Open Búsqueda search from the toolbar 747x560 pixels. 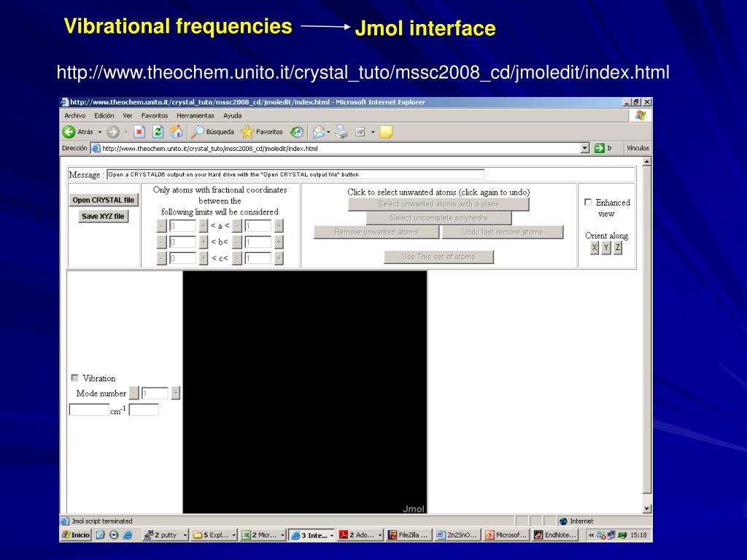tap(212, 132)
